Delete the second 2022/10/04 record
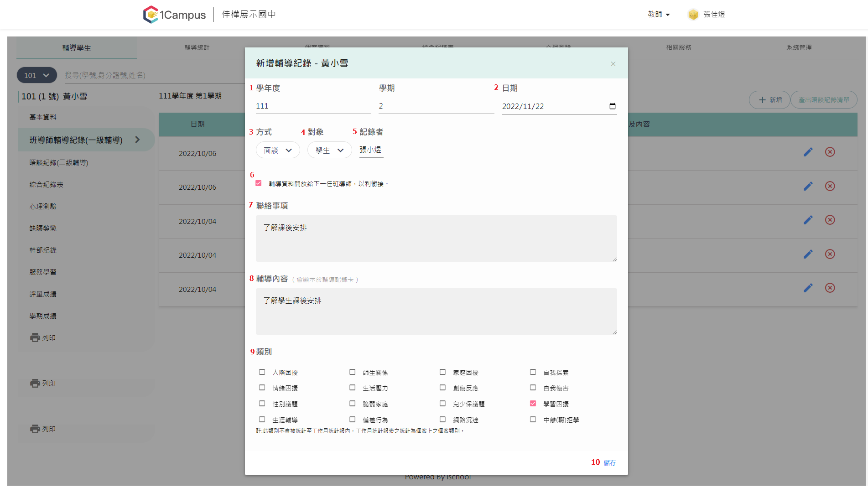 click(x=830, y=254)
